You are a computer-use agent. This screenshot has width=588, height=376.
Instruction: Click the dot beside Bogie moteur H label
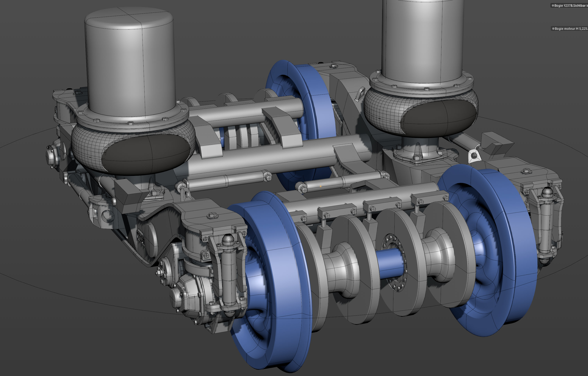click(x=553, y=29)
